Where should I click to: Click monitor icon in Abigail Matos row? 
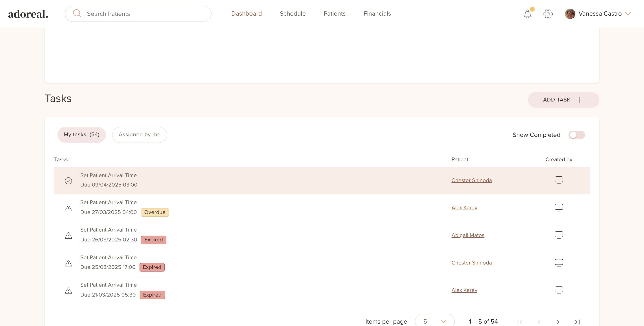tap(559, 235)
